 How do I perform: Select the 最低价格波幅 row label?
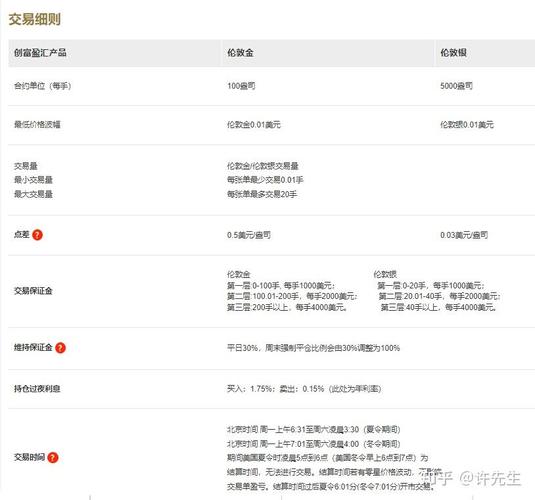pyautogui.click(x=37, y=124)
